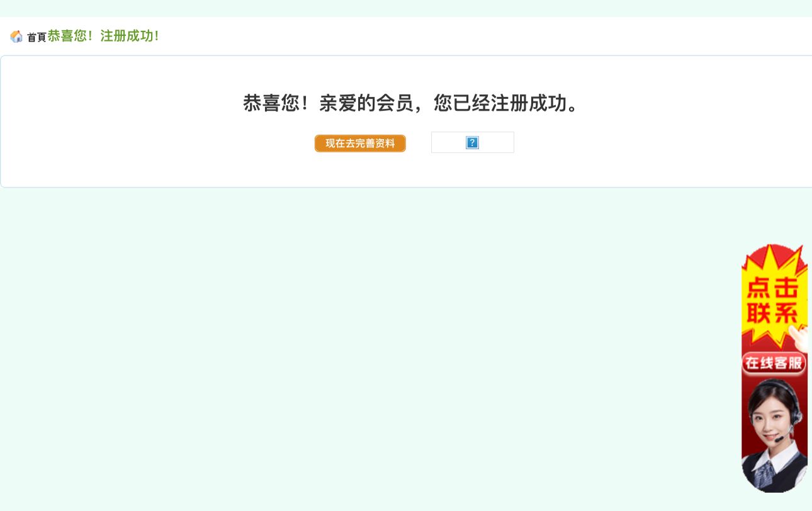Click the 联系 characters in the starburst
The image size is (812, 511).
pyautogui.click(x=772, y=313)
